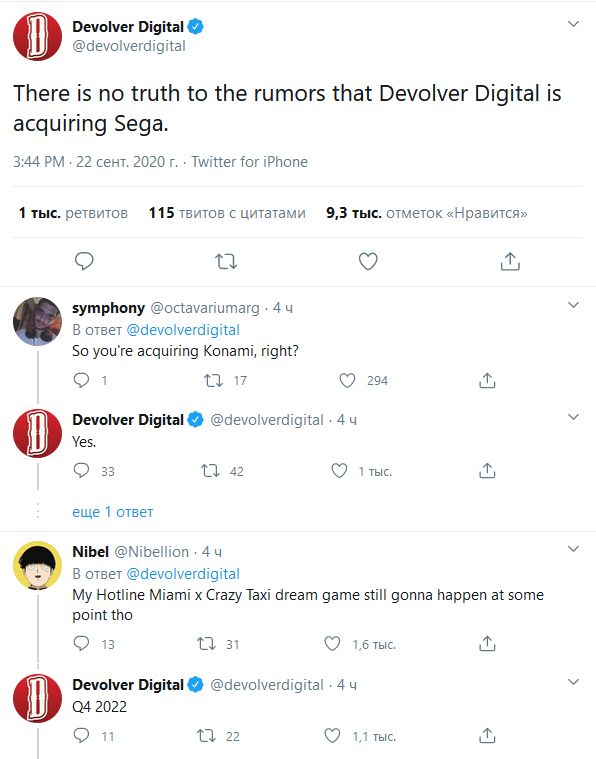596x759 pixels.
Task: View the 9,3 тыс. likes list
Action: 427,213
